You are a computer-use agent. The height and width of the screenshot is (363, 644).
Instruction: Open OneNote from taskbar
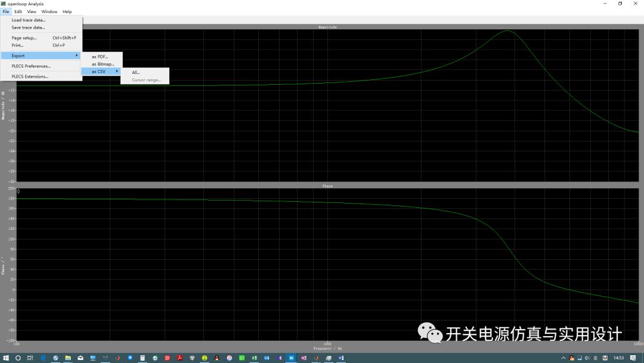click(304, 358)
